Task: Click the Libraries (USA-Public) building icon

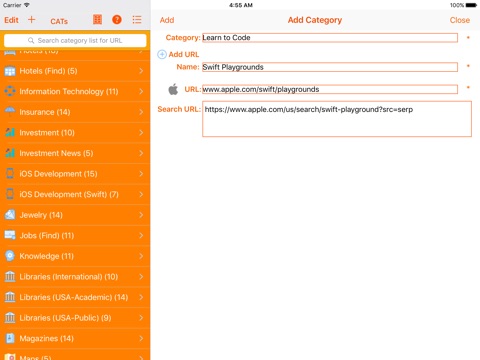Action: (x=10, y=318)
